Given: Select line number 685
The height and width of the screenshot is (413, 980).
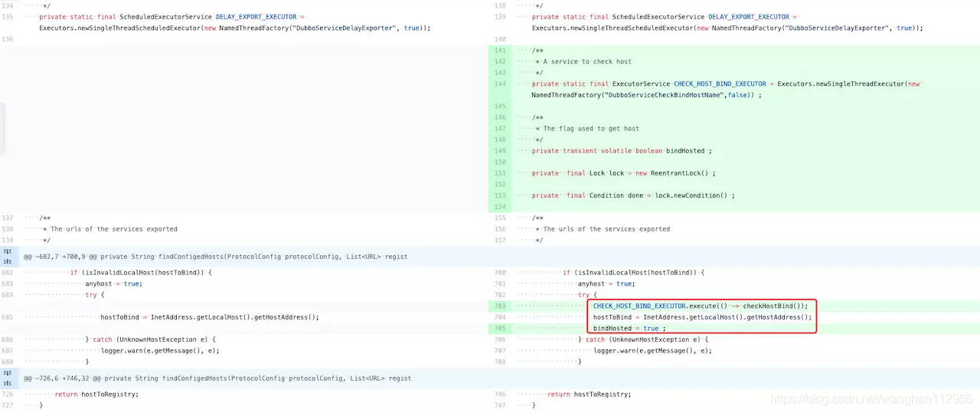Looking at the screenshot, I should pos(8,316).
